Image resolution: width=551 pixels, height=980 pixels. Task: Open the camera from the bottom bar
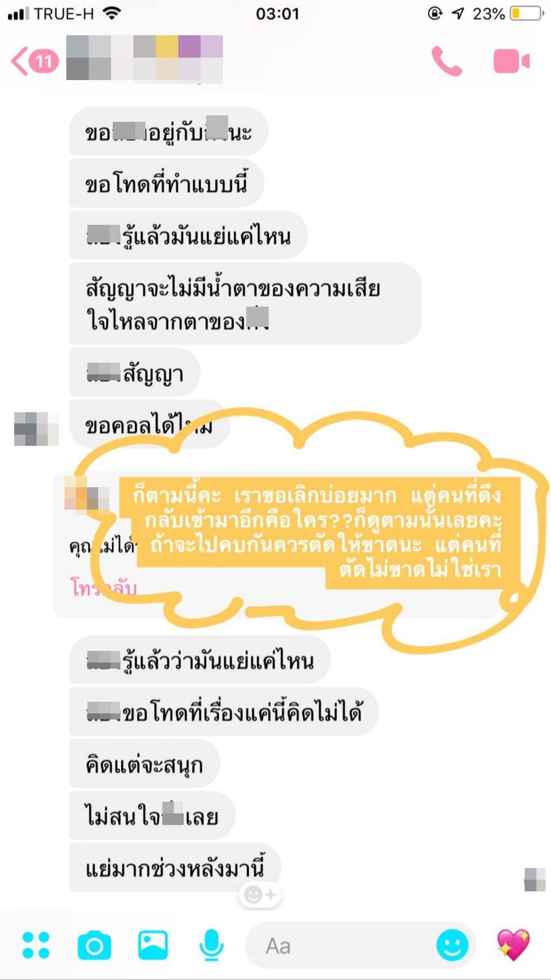point(94,945)
